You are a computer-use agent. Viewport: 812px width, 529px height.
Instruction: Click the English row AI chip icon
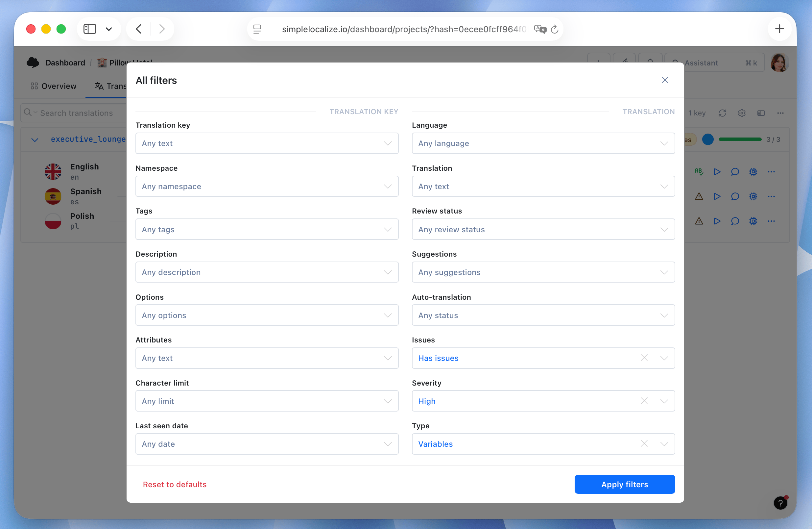click(x=753, y=171)
